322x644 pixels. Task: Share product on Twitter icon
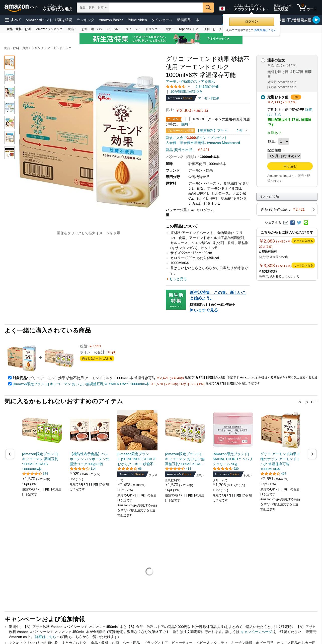299,222
